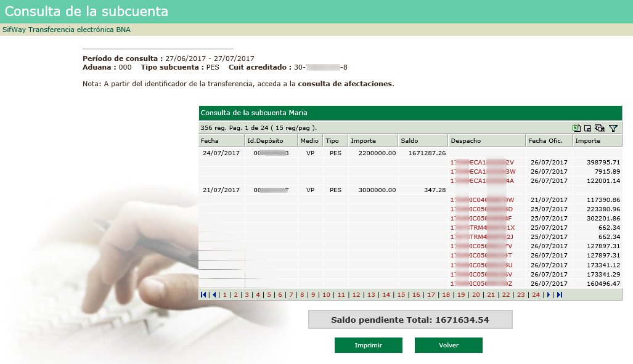
Task: Select the Despacho column header
Action: click(465, 141)
